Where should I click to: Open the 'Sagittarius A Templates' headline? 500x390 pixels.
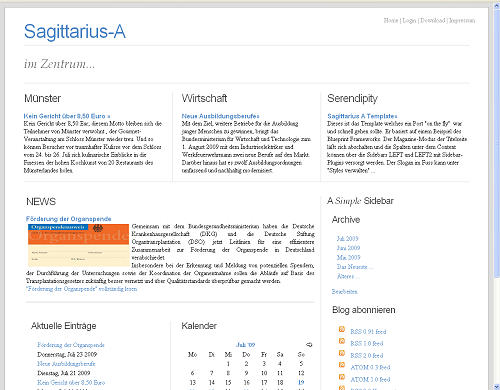[362, 116]
